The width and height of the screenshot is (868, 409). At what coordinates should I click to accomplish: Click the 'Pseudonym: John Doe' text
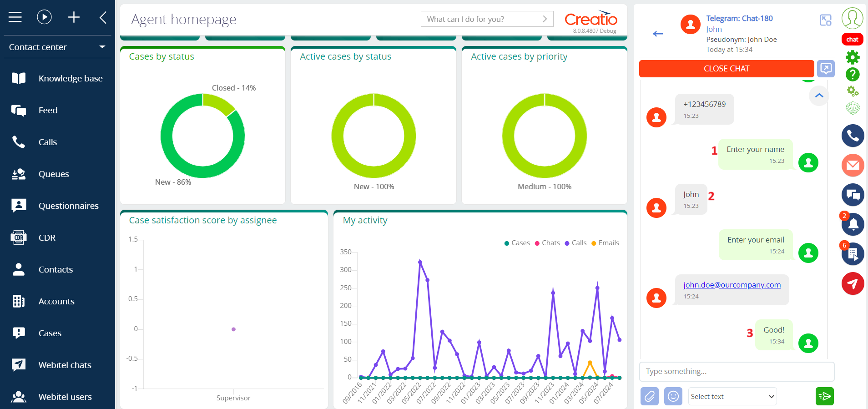coord(742,40)
